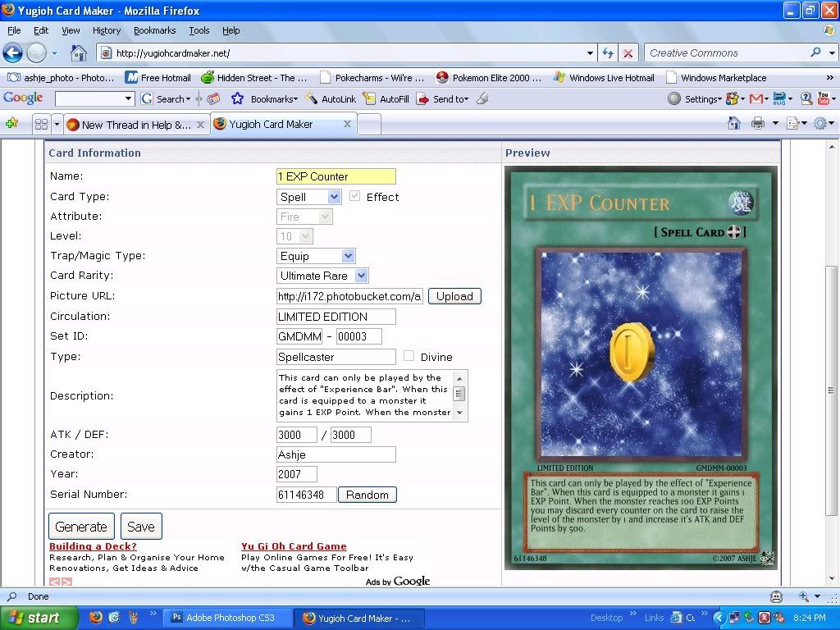Image resolution: width=840 pixels, height=630 pixels.
Task: Click the Generate button
Action: [x=81, y=527]
